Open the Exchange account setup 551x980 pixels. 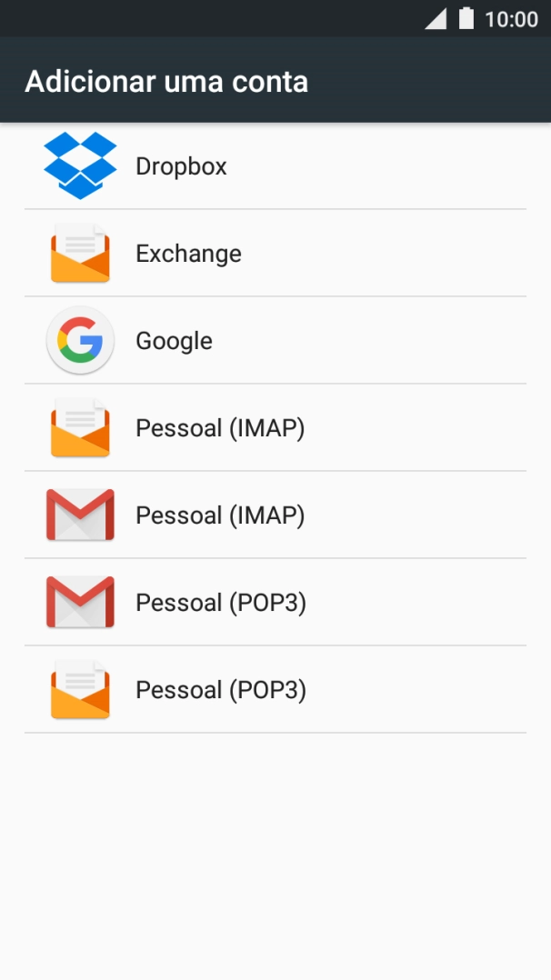[188, 254]
